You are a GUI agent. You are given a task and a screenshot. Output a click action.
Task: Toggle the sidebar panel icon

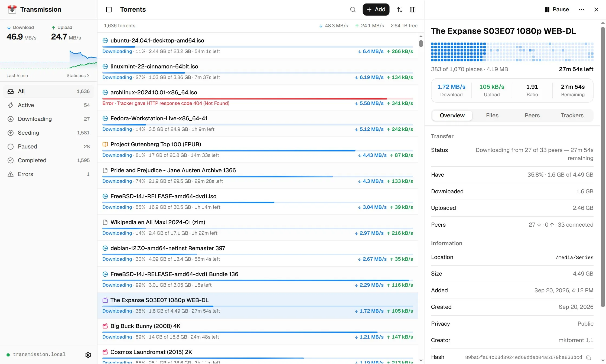pyautogui.click(x=109, y=9)
